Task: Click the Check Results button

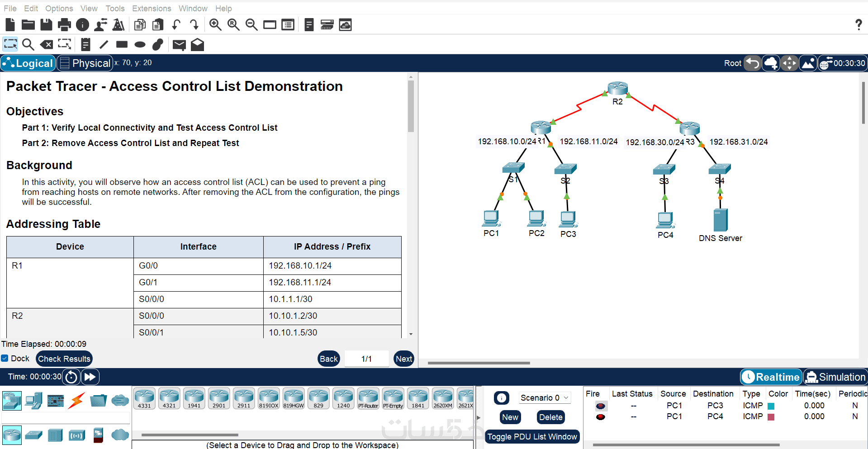Action: [x=64, y=359]
